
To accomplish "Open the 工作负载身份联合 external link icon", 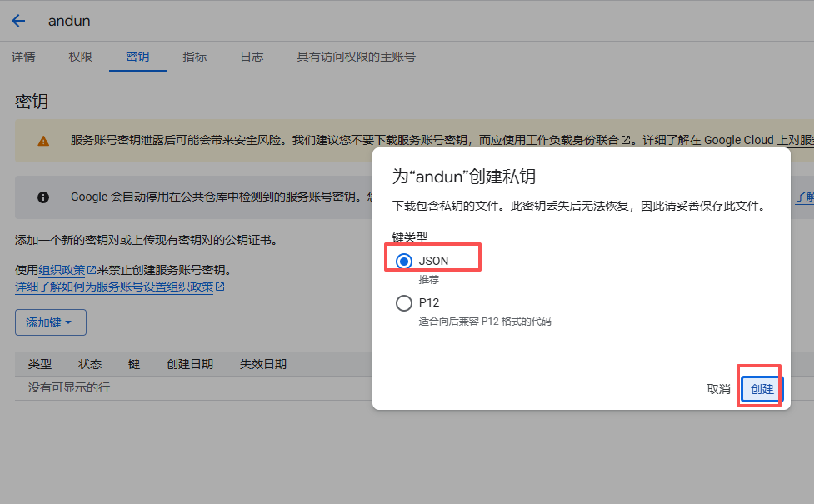I will click(x=626, y=140).
